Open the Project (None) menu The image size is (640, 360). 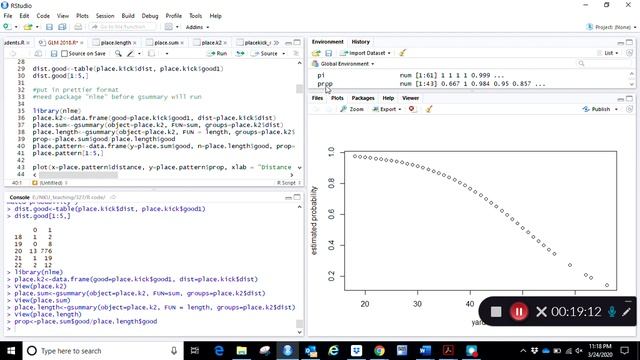[611, 27]
